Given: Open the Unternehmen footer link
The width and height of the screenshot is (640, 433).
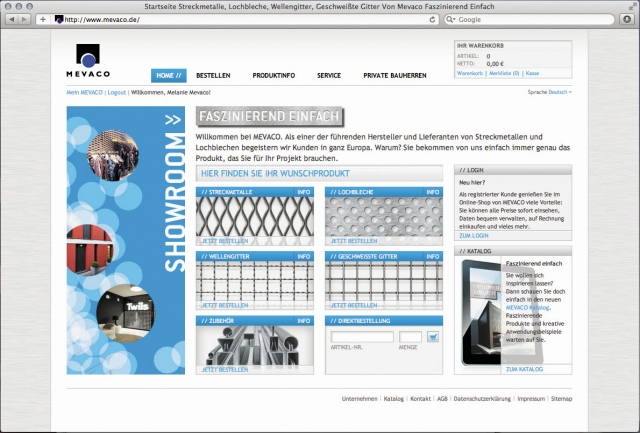Looking at the screenshot, I should [x=359, y=399].
